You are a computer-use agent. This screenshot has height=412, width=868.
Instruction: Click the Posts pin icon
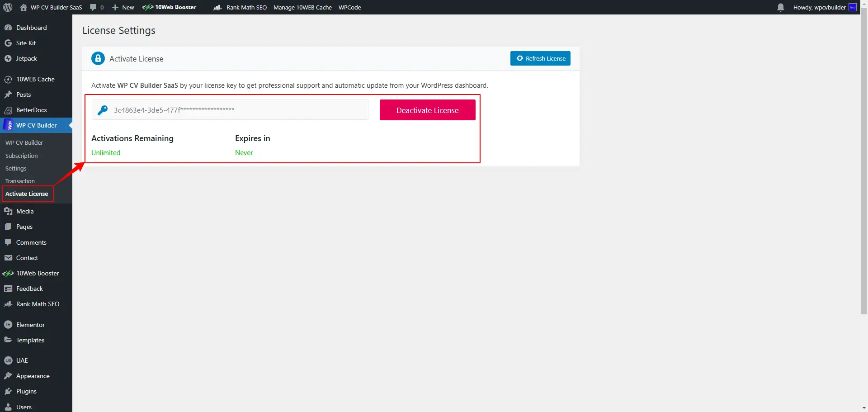tap(8, 95)
